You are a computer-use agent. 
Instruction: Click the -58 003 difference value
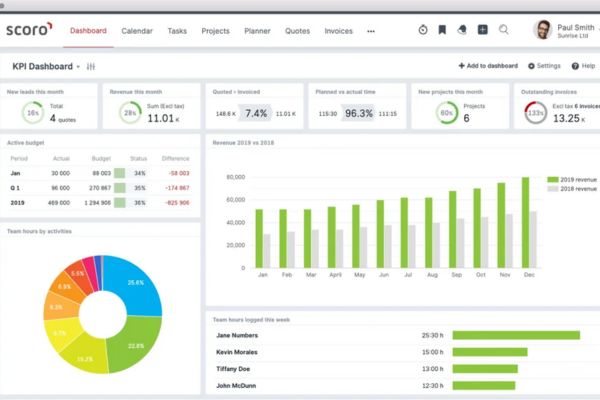tap(179, 173)
